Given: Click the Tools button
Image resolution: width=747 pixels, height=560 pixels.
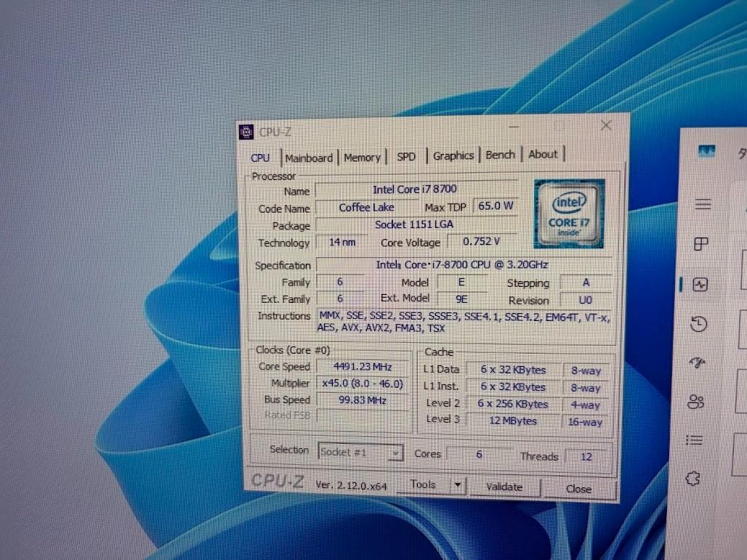Looking at the screenshot, I should (423, 484).
